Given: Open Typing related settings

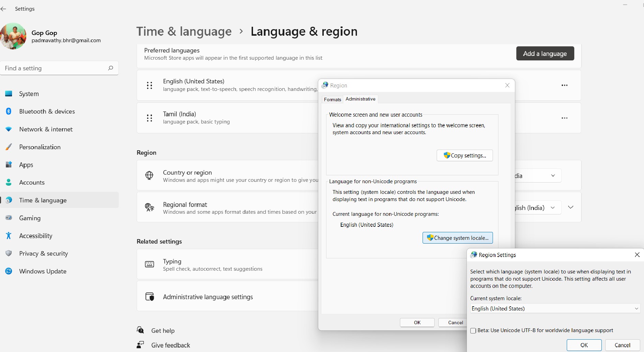Looking at the screenshot, I should click(x=227, y=264).
